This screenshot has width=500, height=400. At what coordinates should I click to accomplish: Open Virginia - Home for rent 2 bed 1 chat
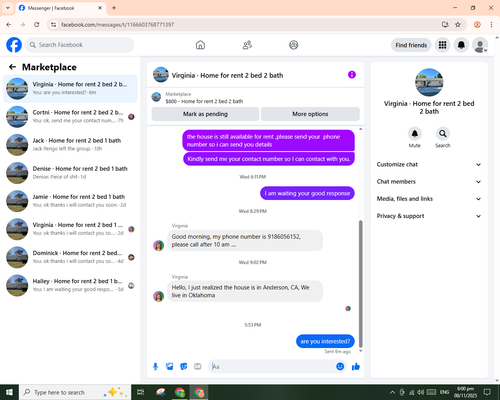[x=70, y=229]
